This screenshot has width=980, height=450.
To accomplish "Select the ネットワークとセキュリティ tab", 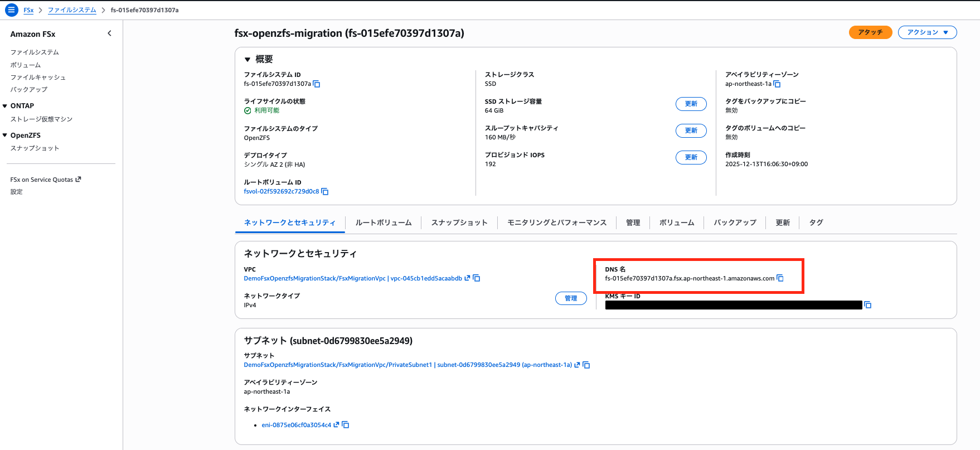I will [x=290, y=222].
